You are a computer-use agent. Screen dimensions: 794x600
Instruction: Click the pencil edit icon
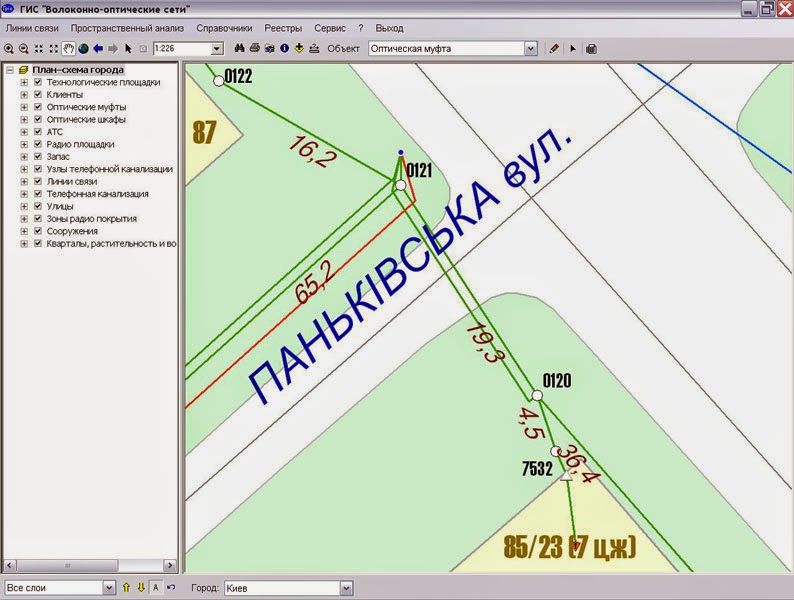(554, 49)
